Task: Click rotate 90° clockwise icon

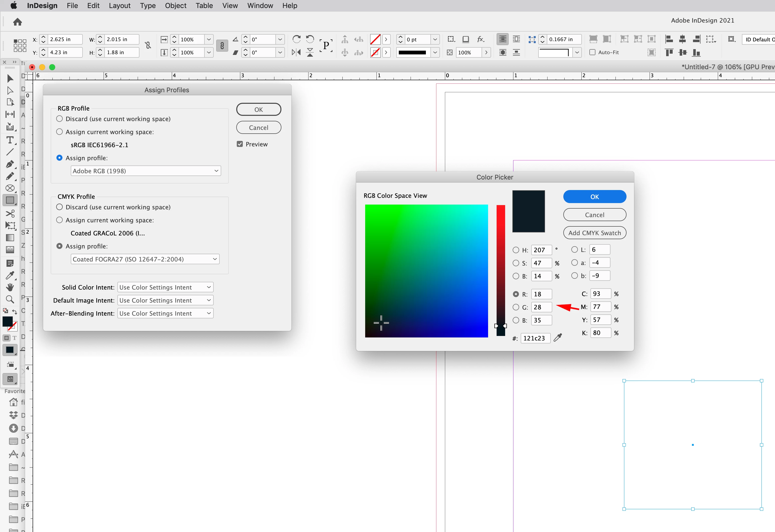Action: tap(296, 39)
